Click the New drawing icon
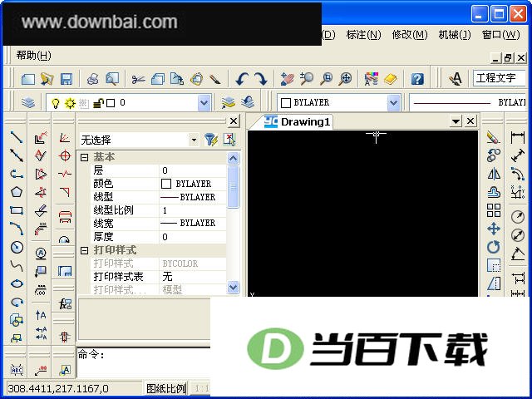The image size is (532, 399). [x=28, y=79]
